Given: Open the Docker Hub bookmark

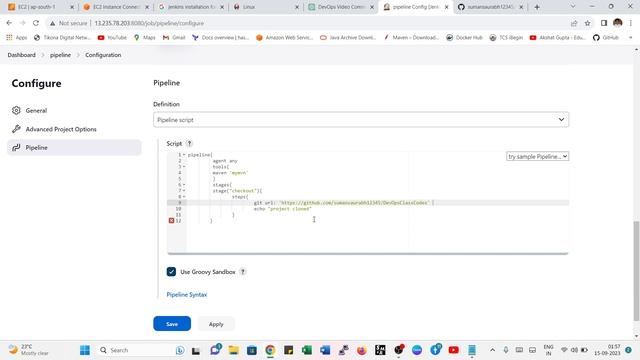Looking at the screenshot, I should tap(464, 38).
